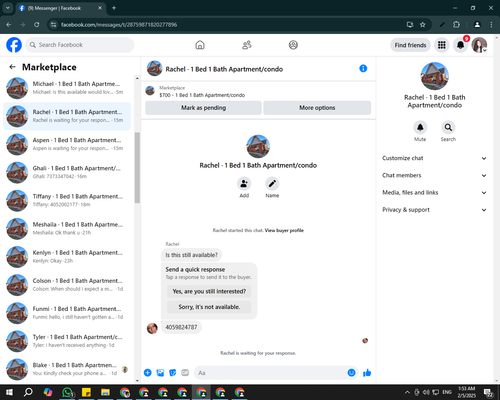Search in conversation using magnifier icon
Viewport: 500px width, 400px height.
[x=448, y=127]
